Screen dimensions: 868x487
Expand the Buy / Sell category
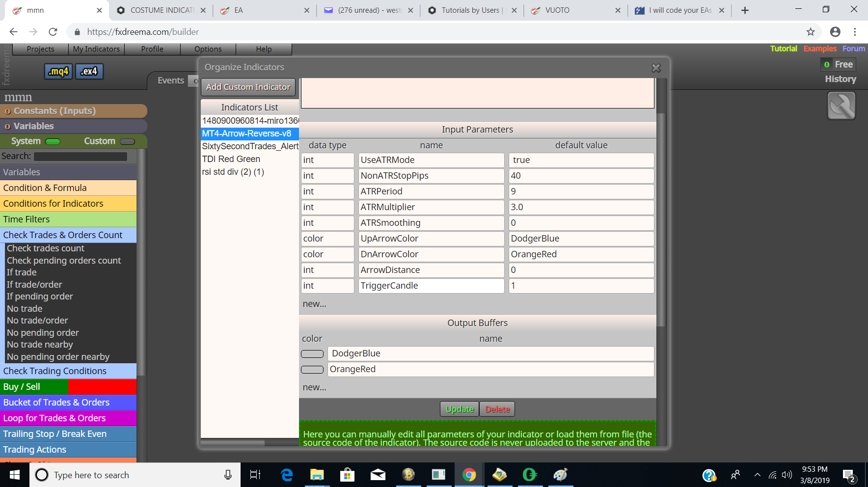(68, 386)
